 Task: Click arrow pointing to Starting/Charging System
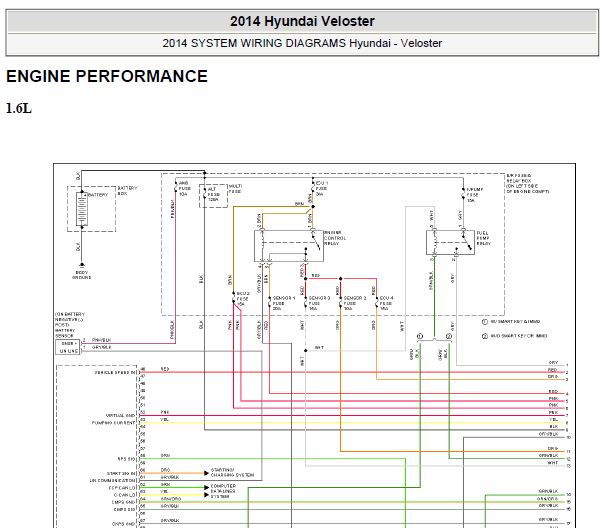pyautogui.click(x=206, y=473)
